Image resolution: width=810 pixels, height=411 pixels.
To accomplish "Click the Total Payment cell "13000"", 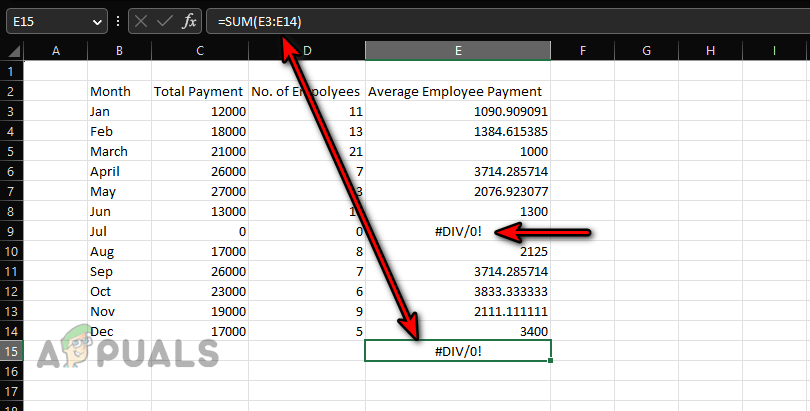I will coord(200,211).
